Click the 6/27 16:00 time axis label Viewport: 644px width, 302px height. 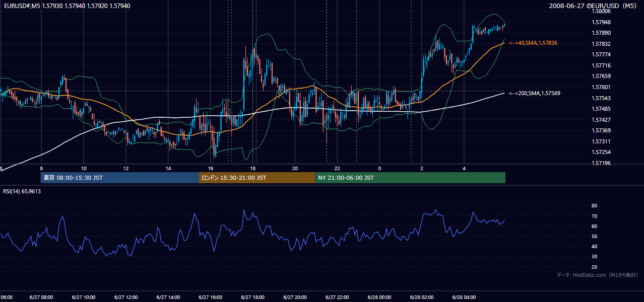[x=211, y=297]
